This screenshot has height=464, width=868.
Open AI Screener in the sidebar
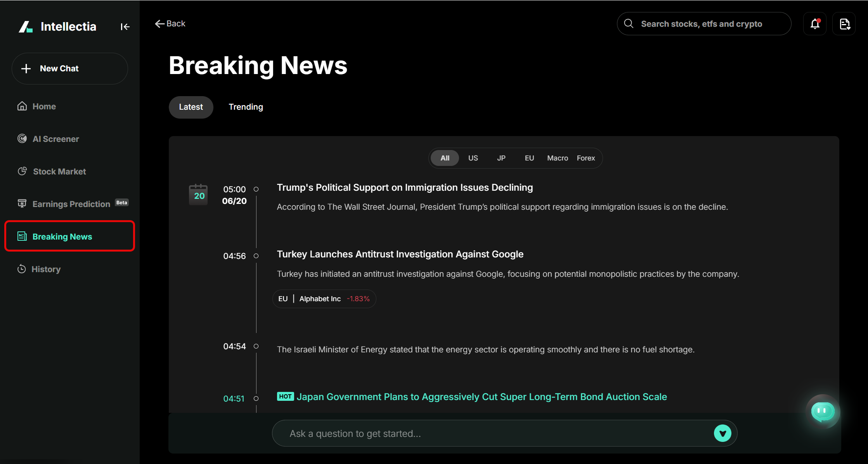tap(55, 139)
